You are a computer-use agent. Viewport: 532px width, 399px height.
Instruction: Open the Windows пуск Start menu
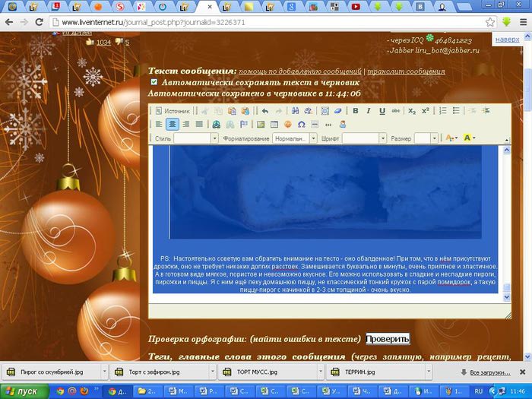click(24, 391)
